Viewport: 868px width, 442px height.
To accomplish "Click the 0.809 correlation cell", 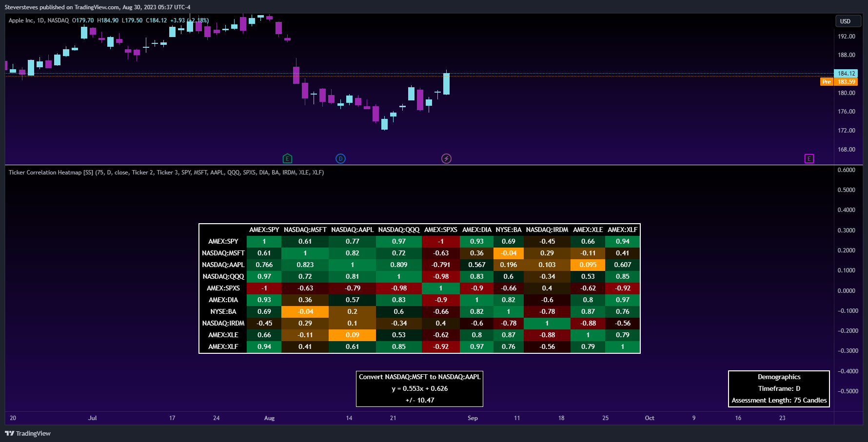I will pyautogui.click(x=399, y=265).
